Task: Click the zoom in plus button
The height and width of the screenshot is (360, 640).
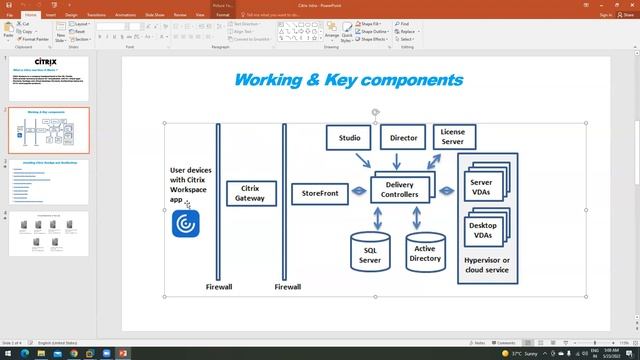Action: (613, 343)
